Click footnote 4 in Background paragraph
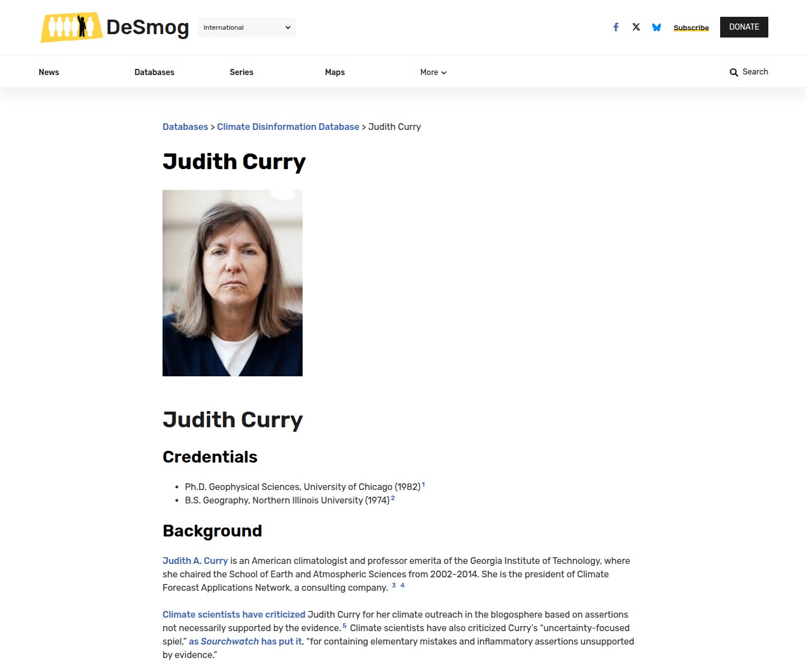This screenshot has height=672, width=807. tap(402, 585)
